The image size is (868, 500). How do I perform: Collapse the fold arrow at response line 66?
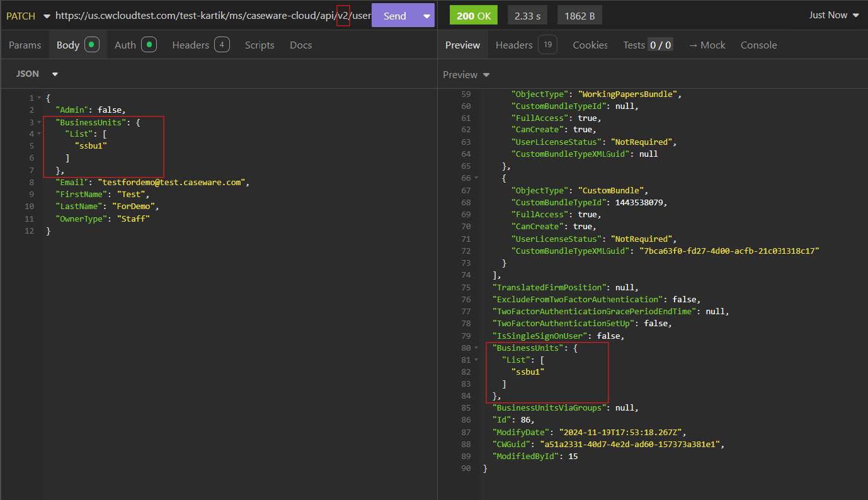477,178
